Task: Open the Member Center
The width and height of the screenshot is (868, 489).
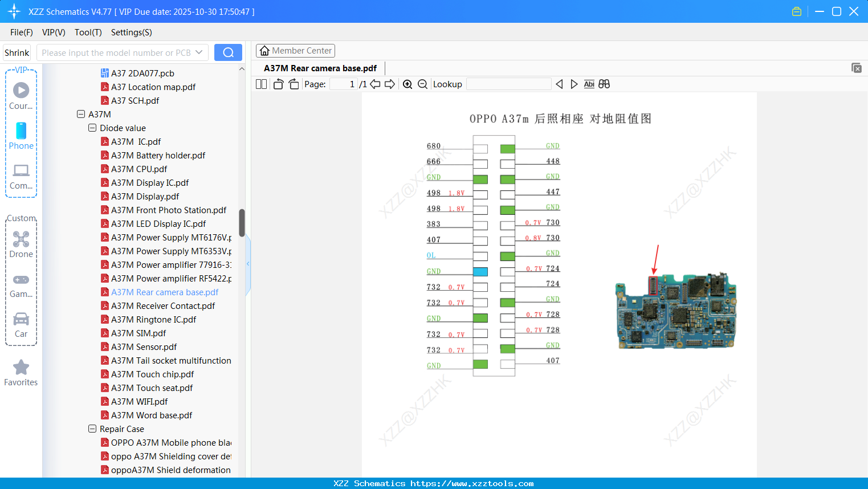Action: tap(295, 51)
